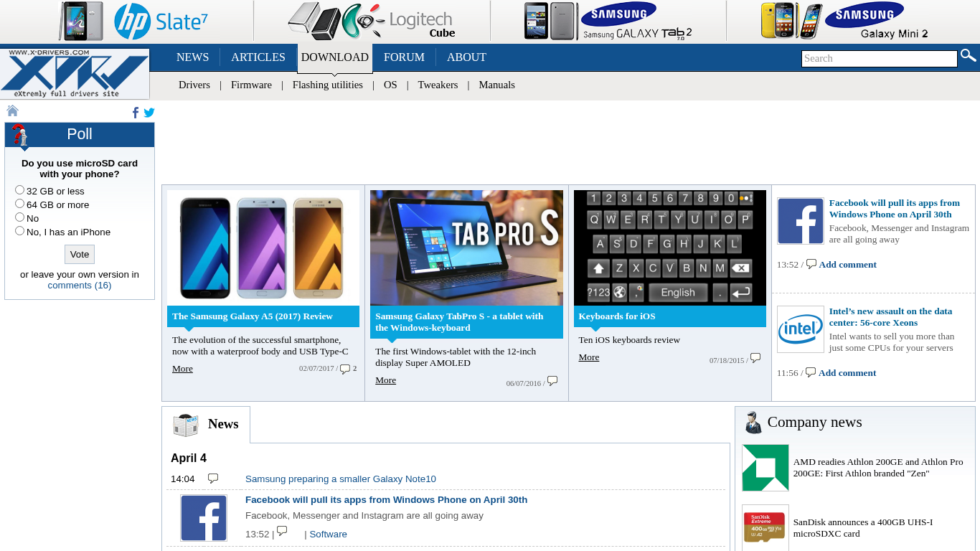Open the poll comments (16) link

pyautogui.click(x=80, y=285)
